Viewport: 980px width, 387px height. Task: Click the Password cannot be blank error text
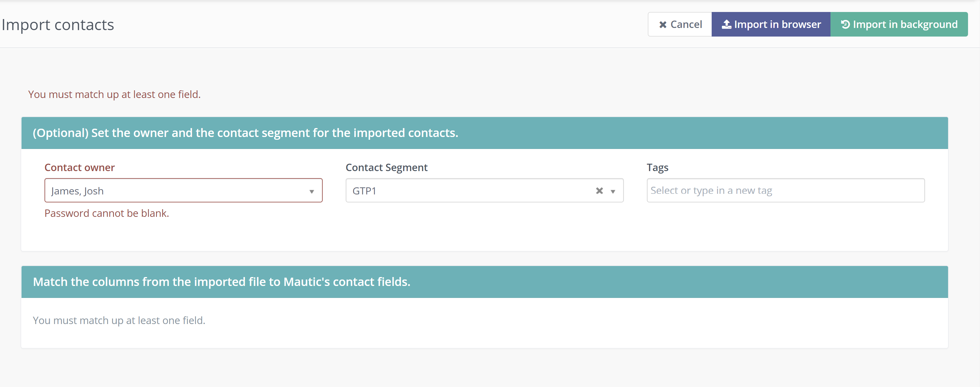[107, 213]
